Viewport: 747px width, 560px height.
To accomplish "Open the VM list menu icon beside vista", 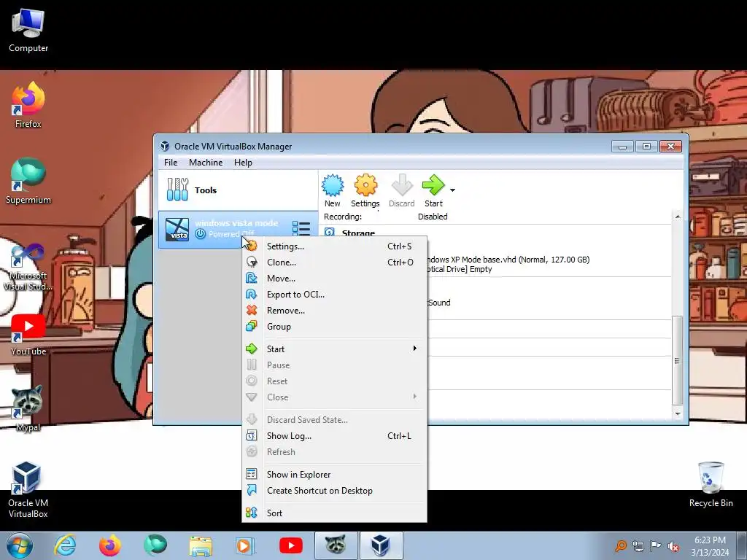I will click(x=301, y=228).
